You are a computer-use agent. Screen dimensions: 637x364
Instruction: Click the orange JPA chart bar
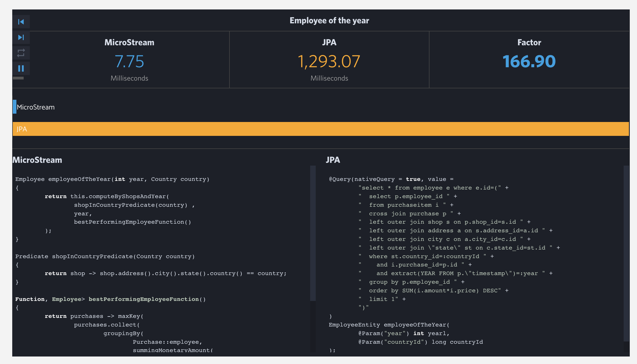(x=321, y=129)
